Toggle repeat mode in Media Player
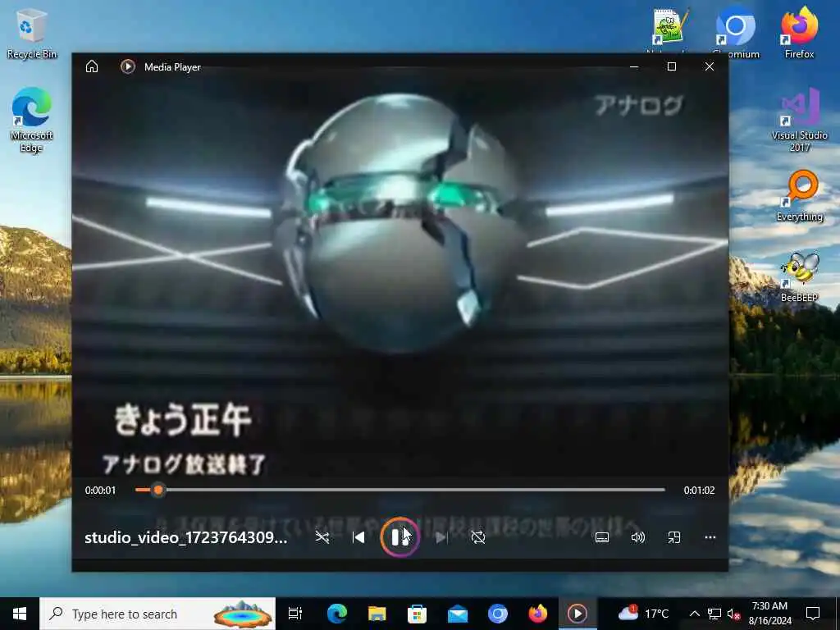840x630 pixels. coord(478,537)
